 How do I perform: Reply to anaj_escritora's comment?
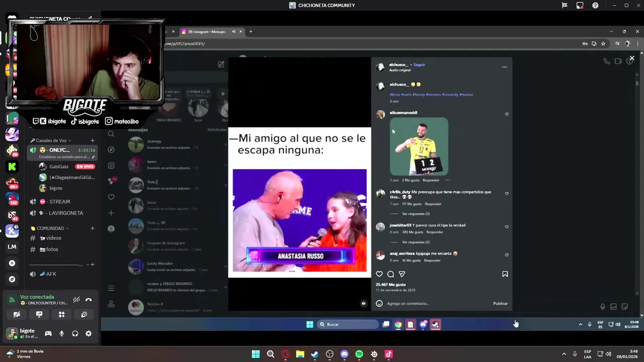pyautogui.click(x=433, y=260)
